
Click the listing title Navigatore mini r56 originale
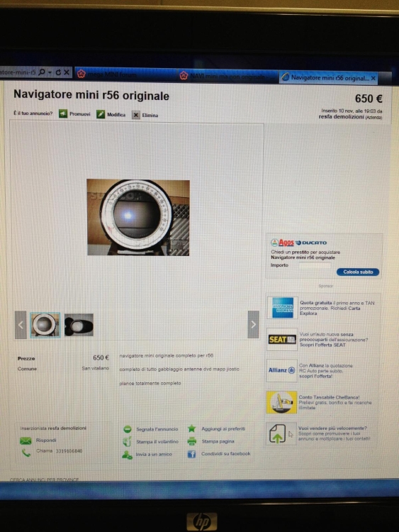91,95
